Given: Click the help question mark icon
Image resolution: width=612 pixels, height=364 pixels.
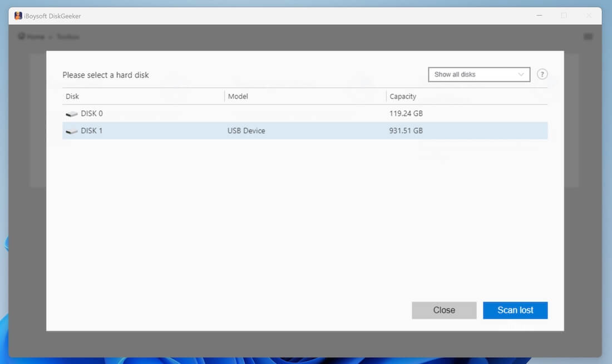Looking at the screenshot, I should coord(542,74).
